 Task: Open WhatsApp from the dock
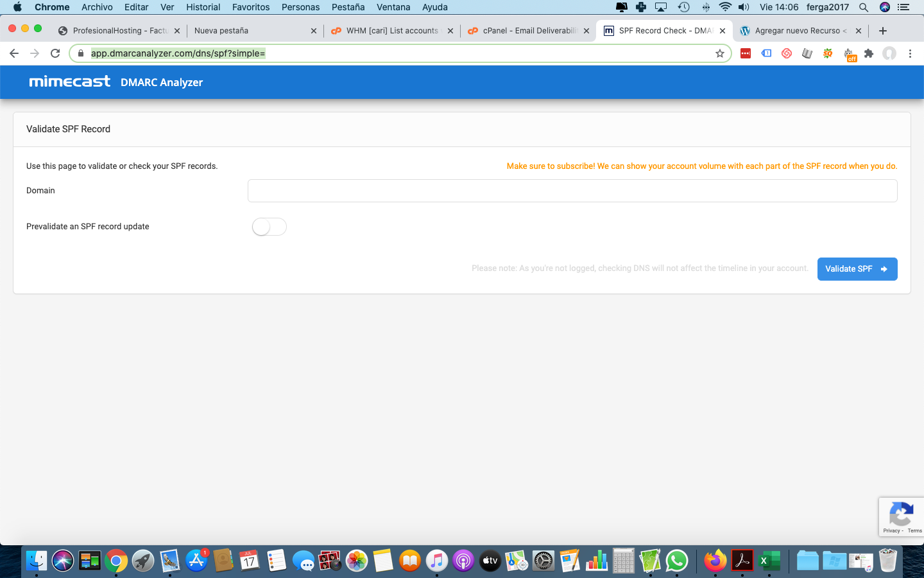click(x=677, y=561)
